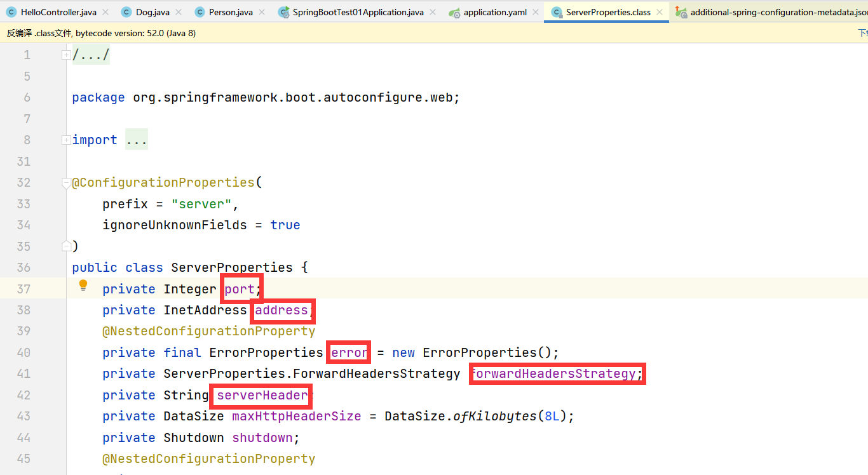Click the error field name on line 40

coord(350,352)
